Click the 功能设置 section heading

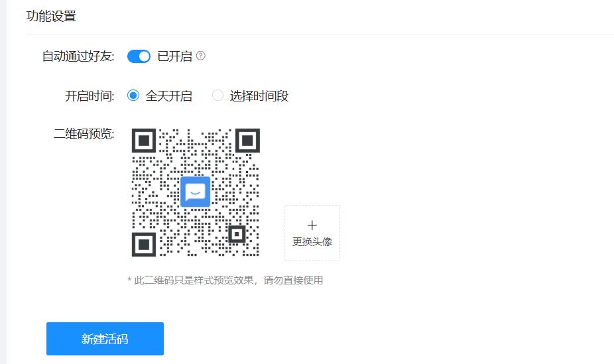[51, 17]
